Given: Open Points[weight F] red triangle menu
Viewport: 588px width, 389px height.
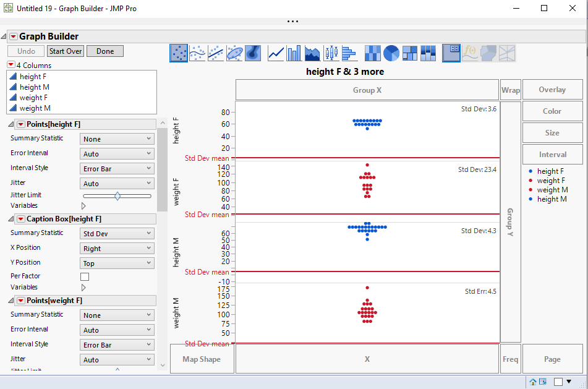Looking at the screenshot, I should 21,301.
